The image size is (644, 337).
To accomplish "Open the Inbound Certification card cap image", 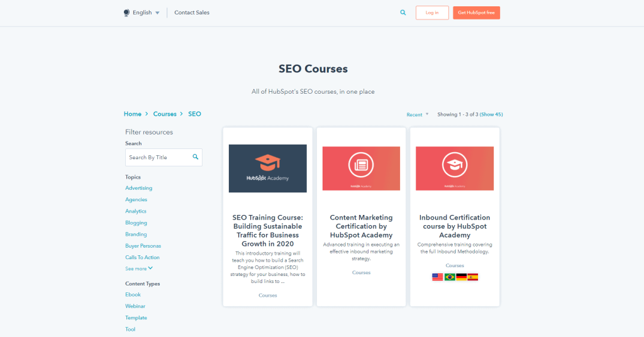I will click(x=455, y=168).
